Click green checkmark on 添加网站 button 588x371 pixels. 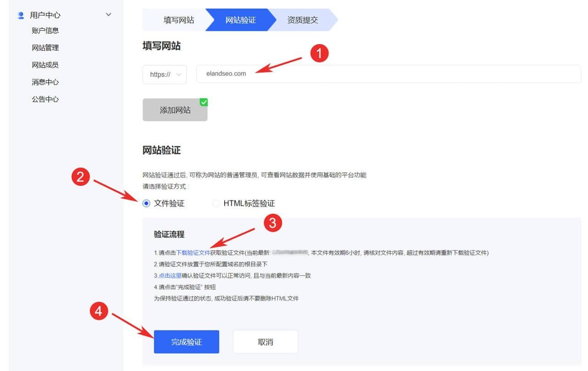pyautogui.click(x=204, y=102)
